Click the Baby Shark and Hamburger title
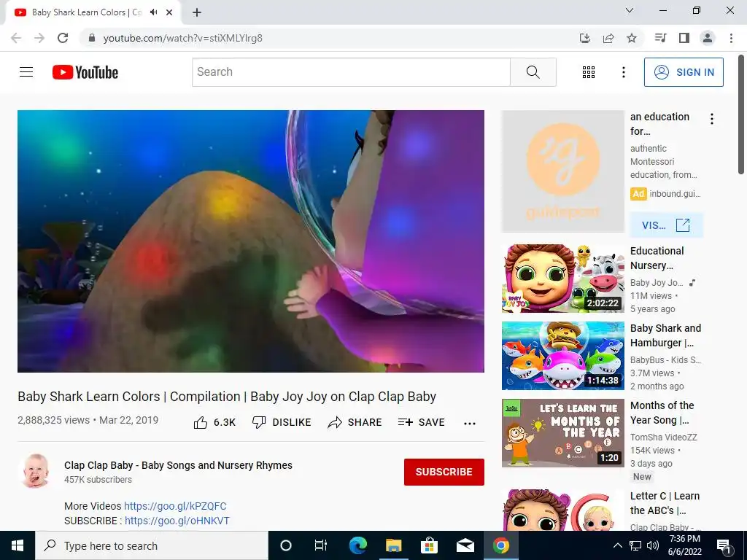 click(665, 335)
